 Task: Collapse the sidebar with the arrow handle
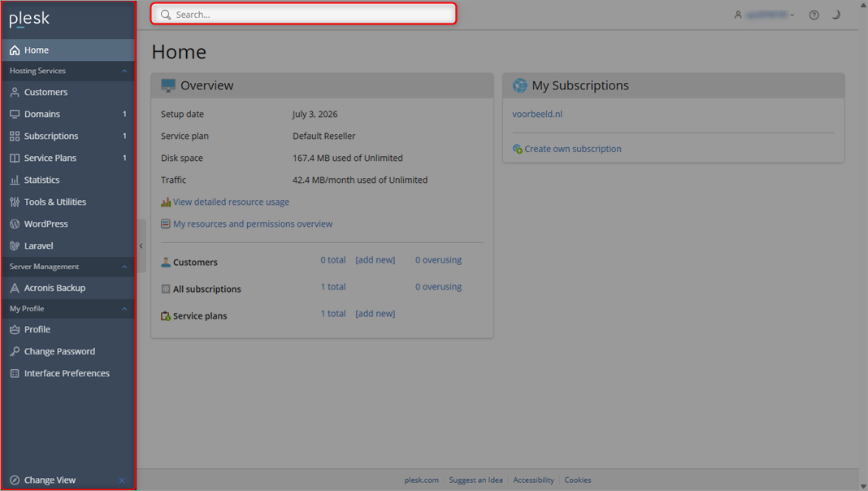click(x=141, y=245)
